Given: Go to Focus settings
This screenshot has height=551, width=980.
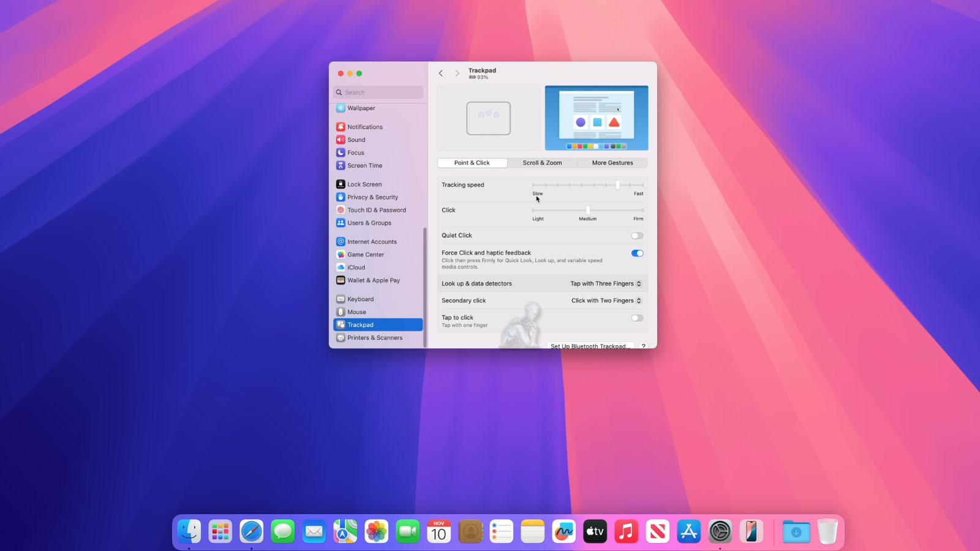Looking at the screenshot, I should 378,152.
